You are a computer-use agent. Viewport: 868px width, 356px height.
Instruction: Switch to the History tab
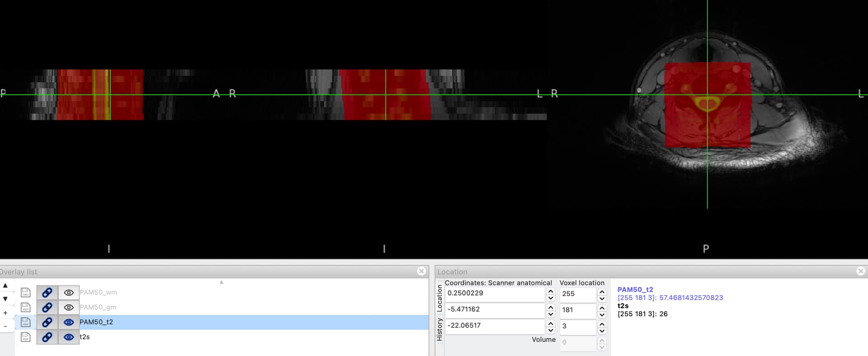point(439,329)
